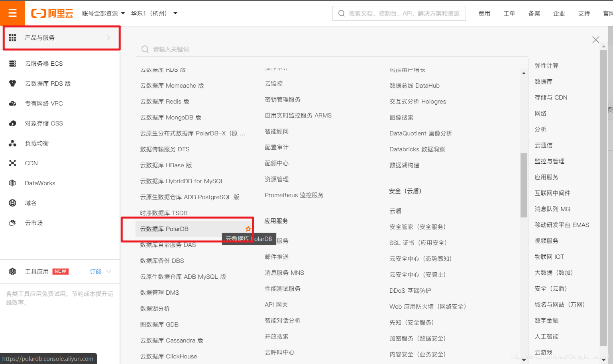Click the product list scrollbar down arrow
This screenshot has height=364, width=613.
[524, 360]
